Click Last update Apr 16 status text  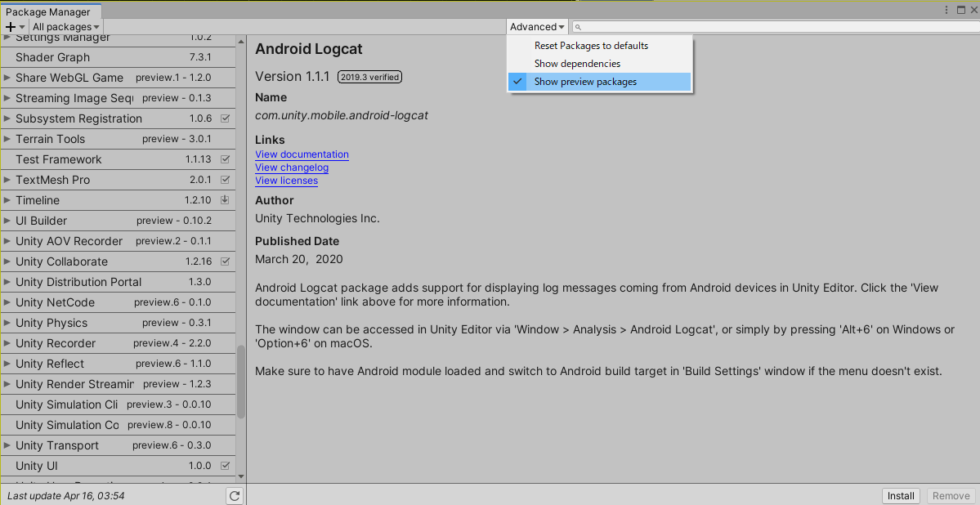pos(65,496)
